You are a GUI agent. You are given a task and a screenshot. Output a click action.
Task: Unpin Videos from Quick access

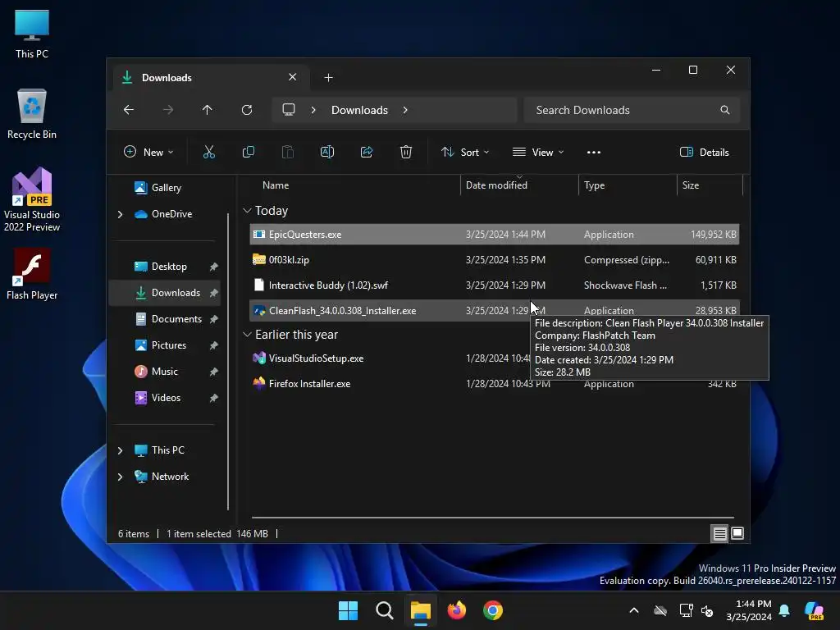point(214,398)
